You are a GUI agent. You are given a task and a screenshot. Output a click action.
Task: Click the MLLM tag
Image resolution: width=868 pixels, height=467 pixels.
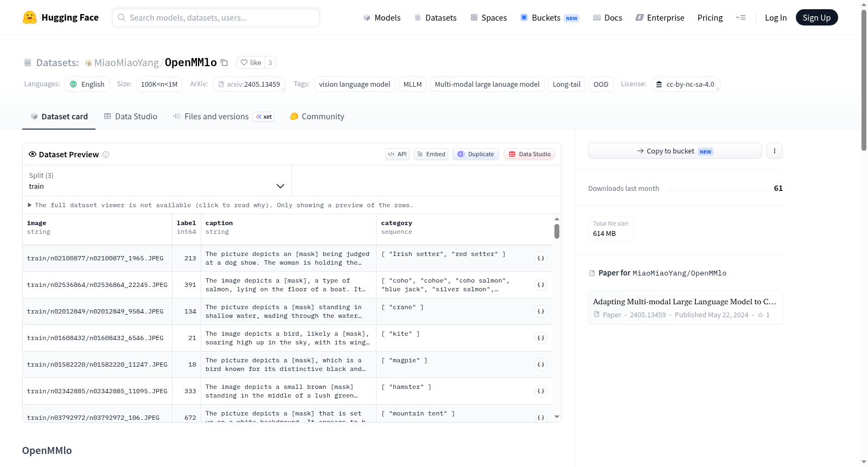point(413,84)
